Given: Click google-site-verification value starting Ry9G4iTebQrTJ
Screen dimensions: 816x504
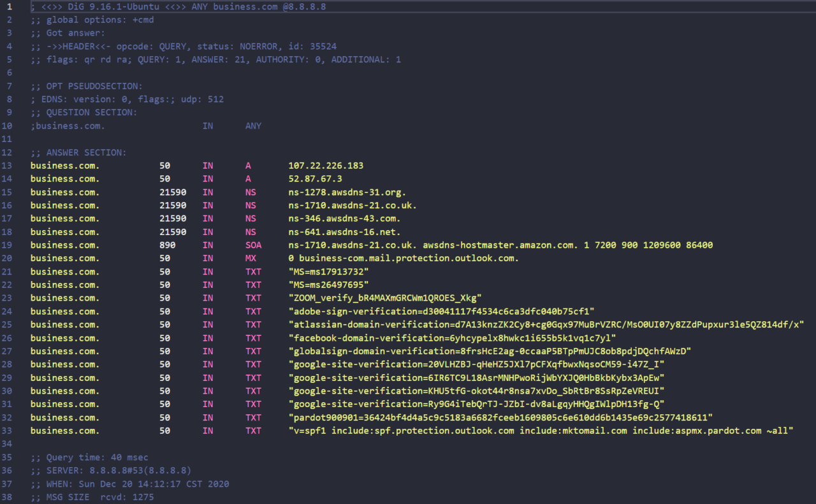Looking at the screenshot, I should tap(476, 405).
